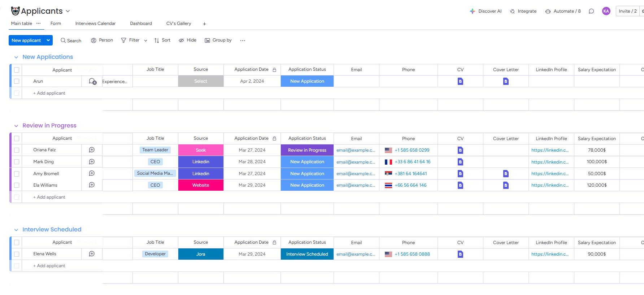
Task: Change Ela Williams's Website source color label
Action: [201, 185]
